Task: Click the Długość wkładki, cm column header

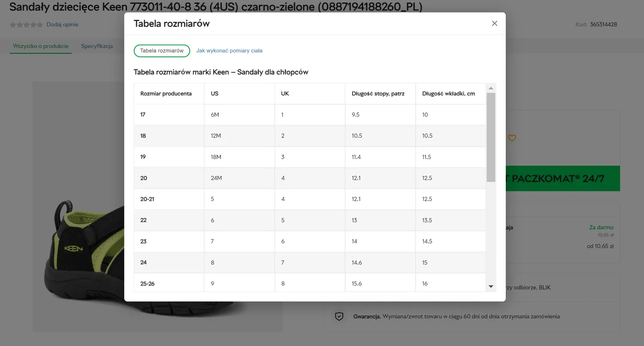Action: pyautogui.click(x=449, y=93)
